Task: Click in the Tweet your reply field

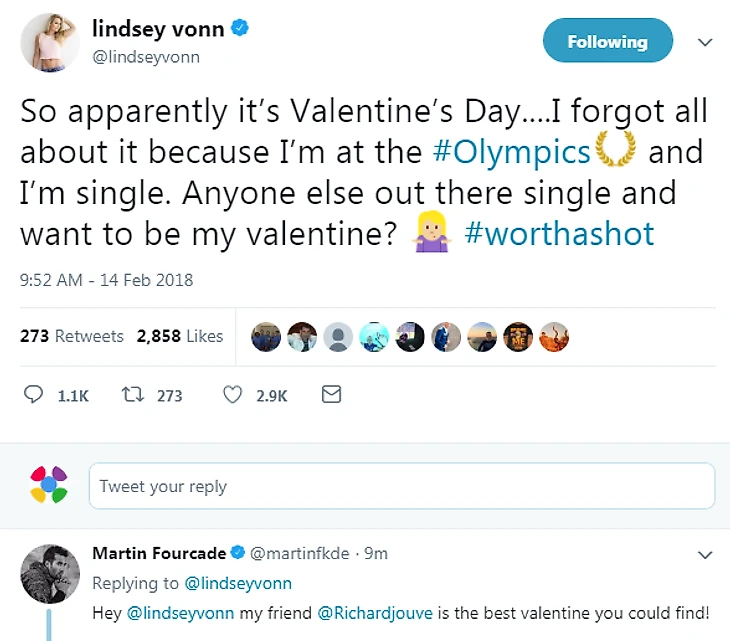Action: click(x=402, y=487)
